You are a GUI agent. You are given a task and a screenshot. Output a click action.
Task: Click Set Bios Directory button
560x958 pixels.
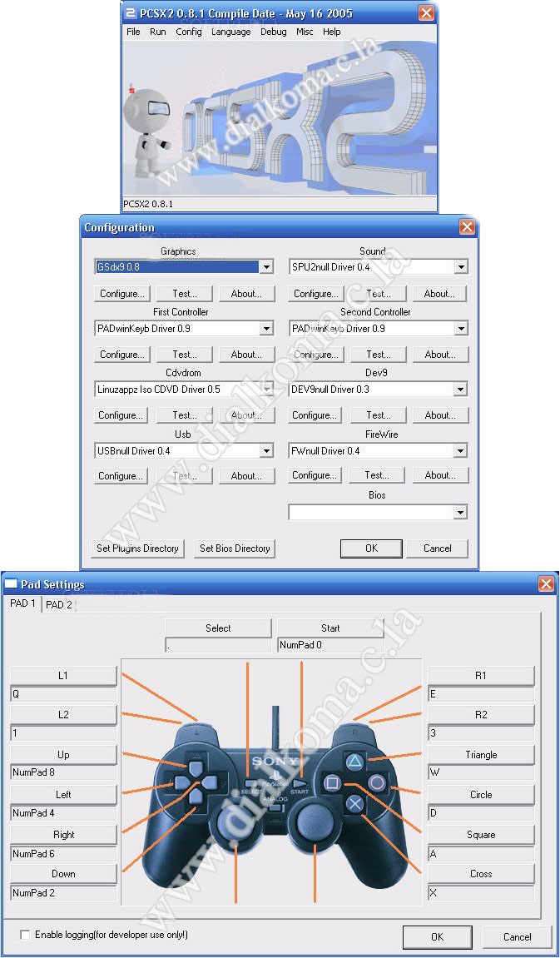pyautogui.click(x=235, y=548)
